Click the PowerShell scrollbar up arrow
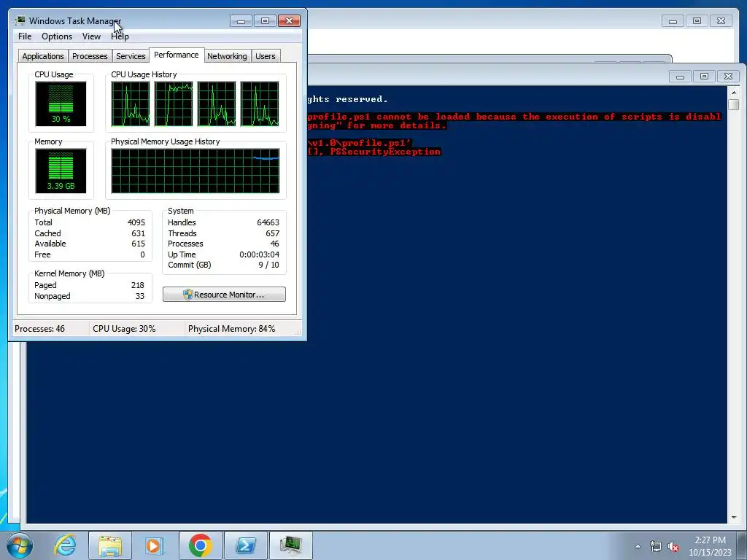Image resolution: width=747 pixels, height=560 pixels. [x=734, y=93]
